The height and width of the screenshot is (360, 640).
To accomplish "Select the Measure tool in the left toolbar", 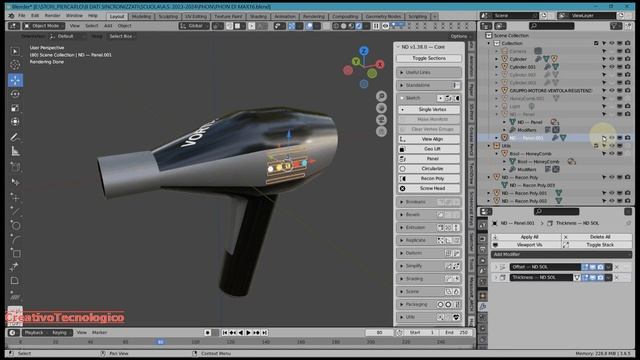I will pyautogui.click(x=15, y=151).
